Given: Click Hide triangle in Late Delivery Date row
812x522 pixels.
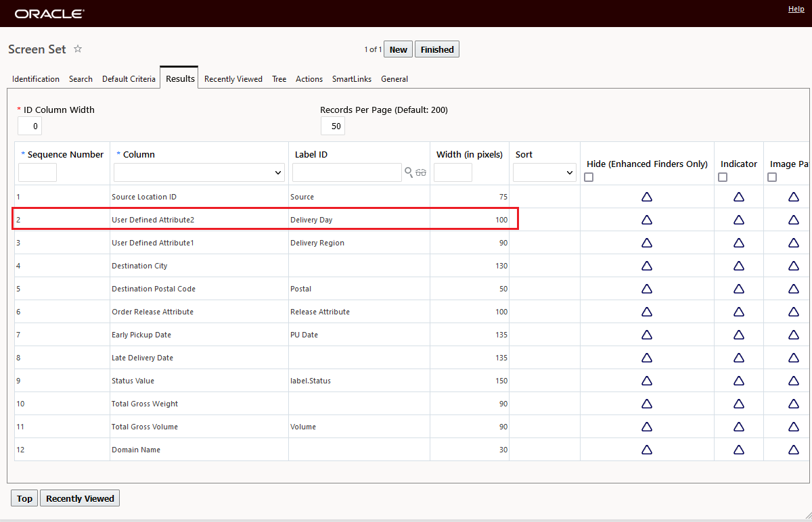Looking at the screenshot, I should click(647, 358).
